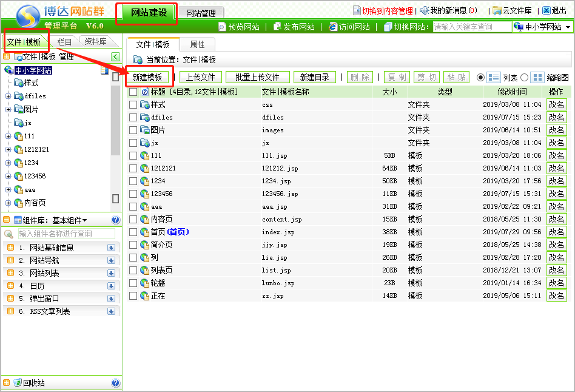Viewport: 575px width, 392px height.
Task: Click the my new messages speaker icon
Action: [x=424, y=11]
